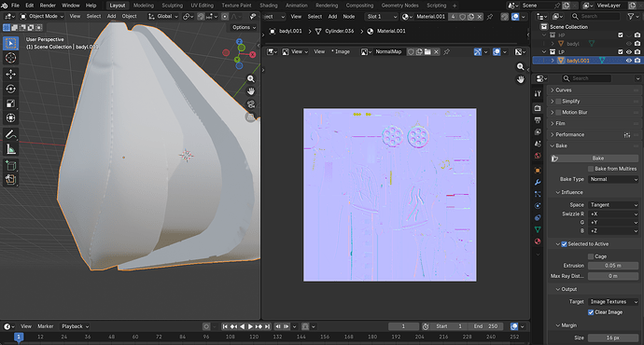Open the Global transform orientation dropdown
Viewport: 644px width, 345px height.
[x=163, y=17]
